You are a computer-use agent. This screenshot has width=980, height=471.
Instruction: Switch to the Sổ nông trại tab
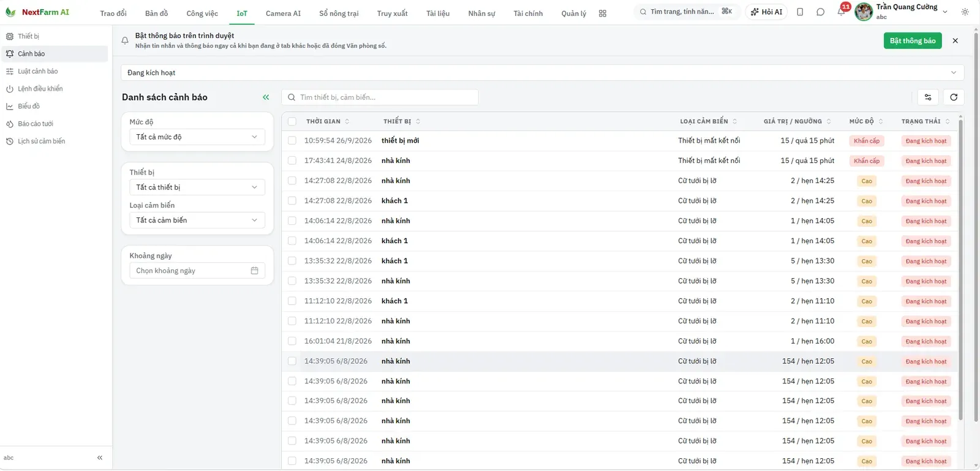pos(339,13)
